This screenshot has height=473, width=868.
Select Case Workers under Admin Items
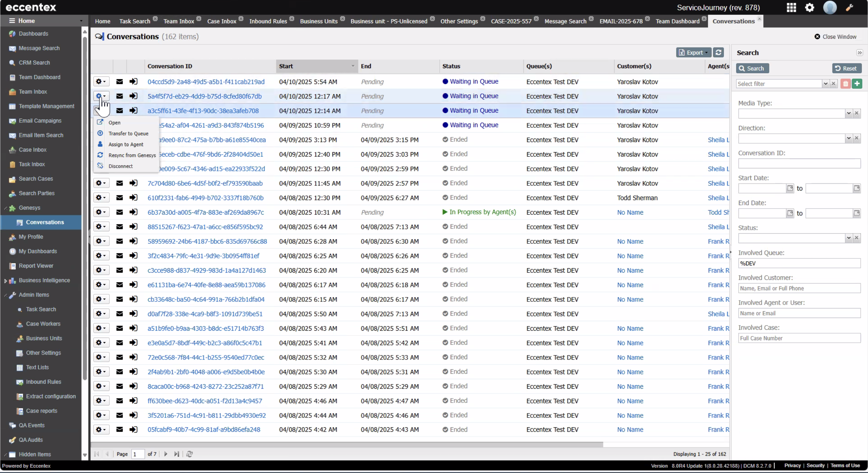(43, 324)
